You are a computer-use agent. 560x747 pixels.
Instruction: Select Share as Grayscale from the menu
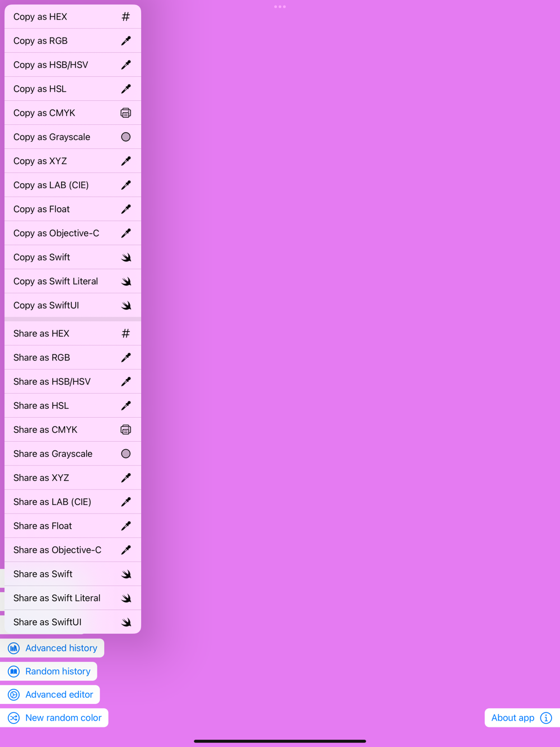tap(73, 454)
